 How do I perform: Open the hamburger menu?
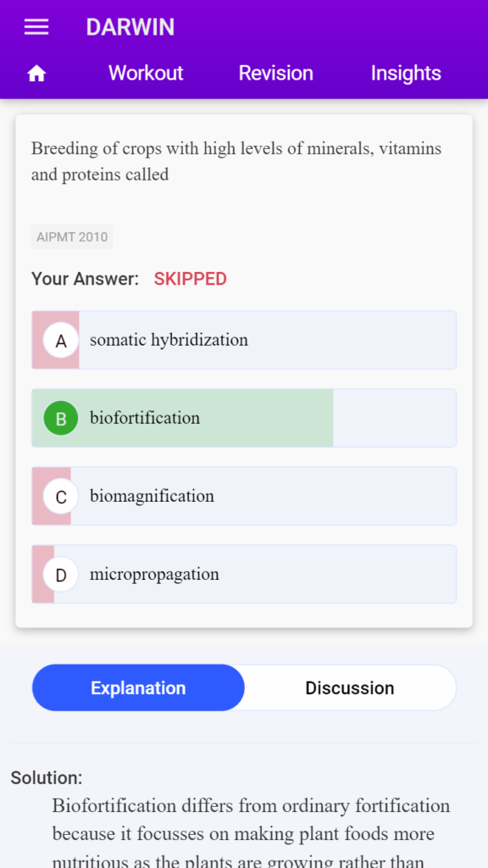pyautogui.click(x=36, y=27)
